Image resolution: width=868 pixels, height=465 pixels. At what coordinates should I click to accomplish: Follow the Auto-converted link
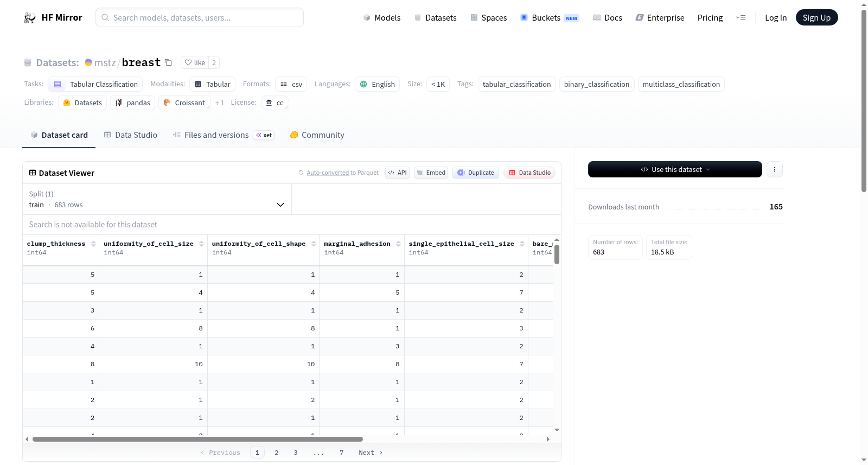[x=328, y=173]
